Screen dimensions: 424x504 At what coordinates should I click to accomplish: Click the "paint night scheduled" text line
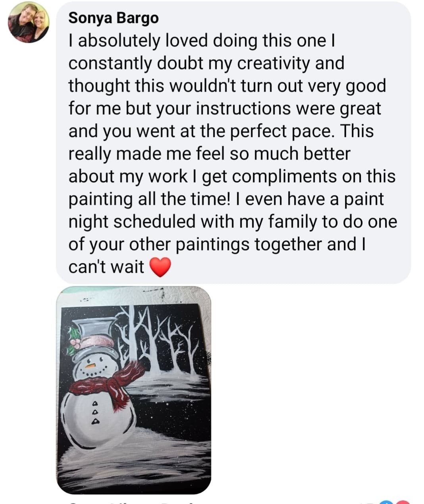point(232,221)
